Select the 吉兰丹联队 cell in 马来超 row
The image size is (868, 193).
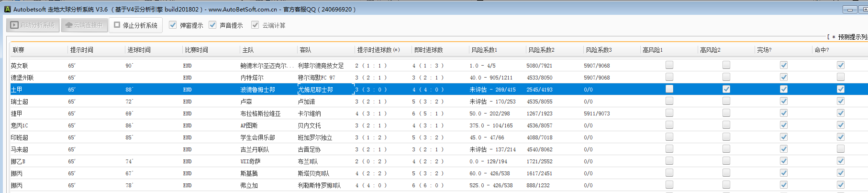point(255,149)
